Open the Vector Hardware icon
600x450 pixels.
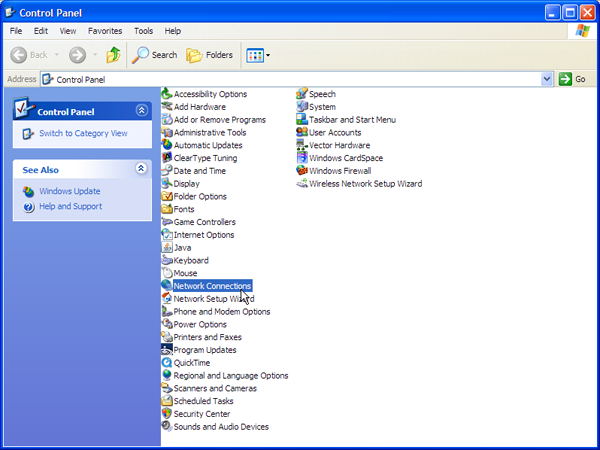(302, 145)
